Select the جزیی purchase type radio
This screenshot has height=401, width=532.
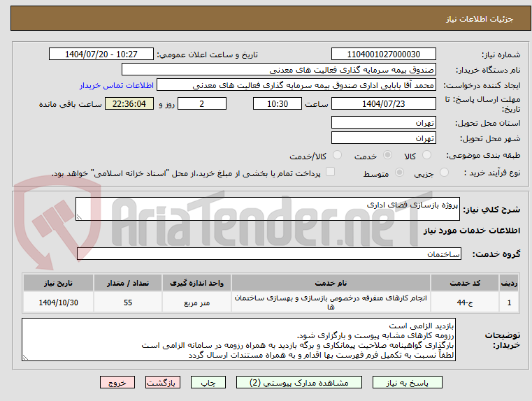point(444,173)
